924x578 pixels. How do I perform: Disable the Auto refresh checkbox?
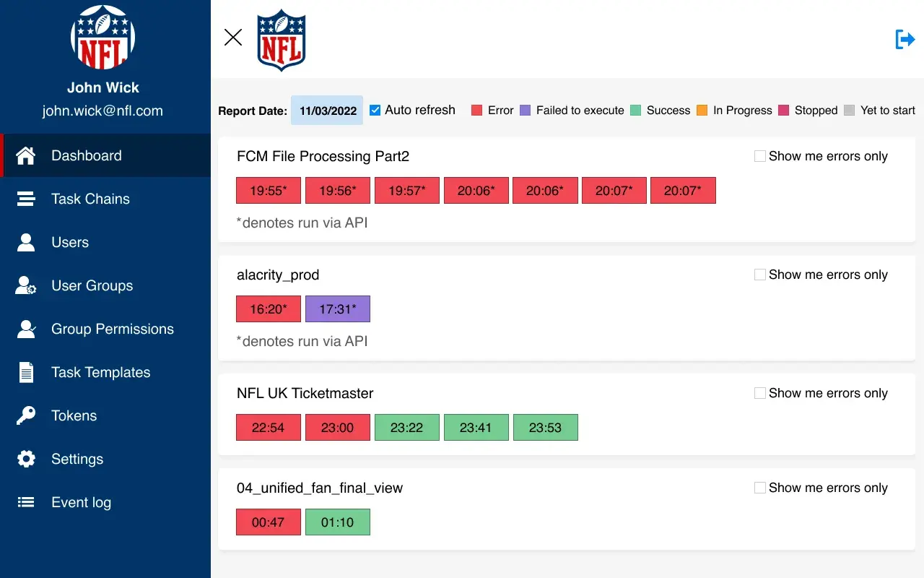point(375,110)
